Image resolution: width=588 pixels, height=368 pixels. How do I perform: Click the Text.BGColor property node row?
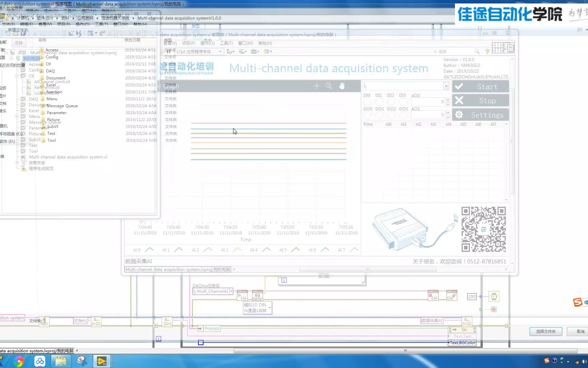click(462, 343)
